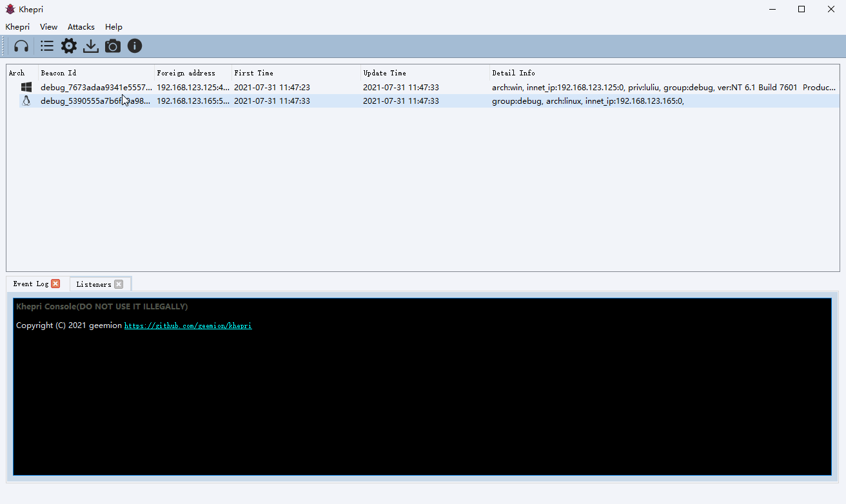Open settings with the gear icon
This screenshot has height=504, width=846.
point(69,46)
